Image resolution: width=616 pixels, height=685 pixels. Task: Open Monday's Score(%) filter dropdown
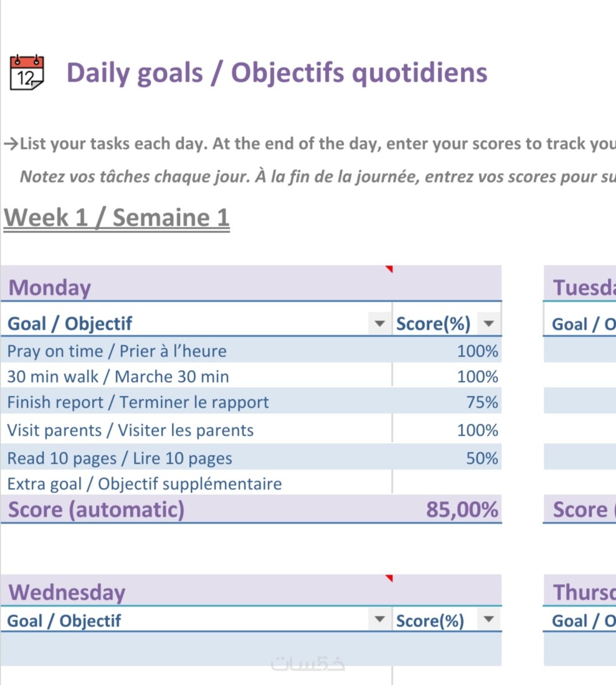pyautogui.click(x=489, y=323)
